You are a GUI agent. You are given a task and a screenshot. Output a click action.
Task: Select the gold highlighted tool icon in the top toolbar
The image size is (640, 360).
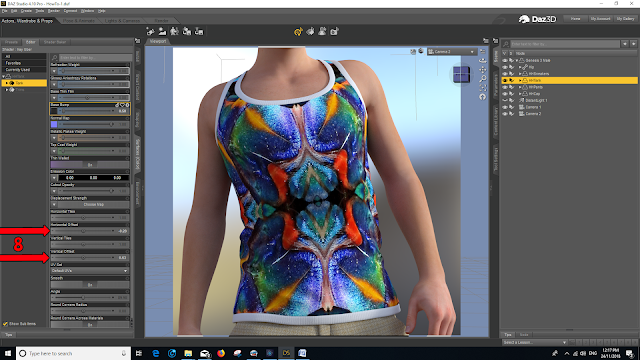[x=298, y=31]
